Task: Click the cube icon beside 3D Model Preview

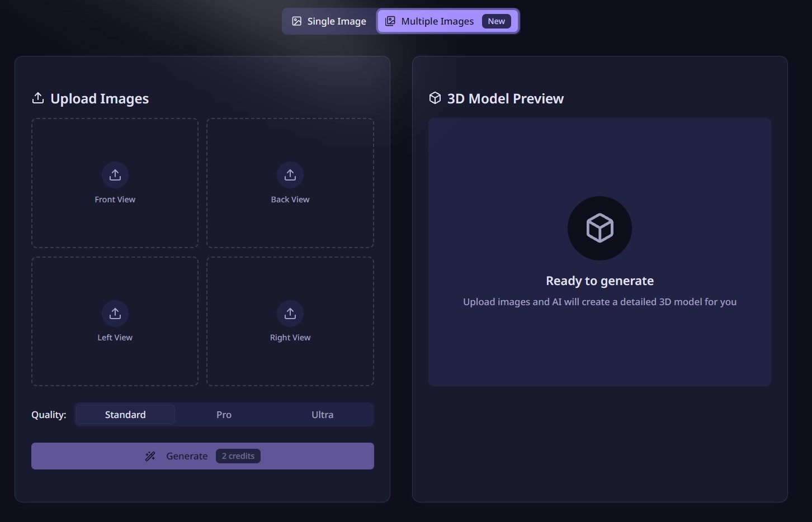Action: (435, 98)
